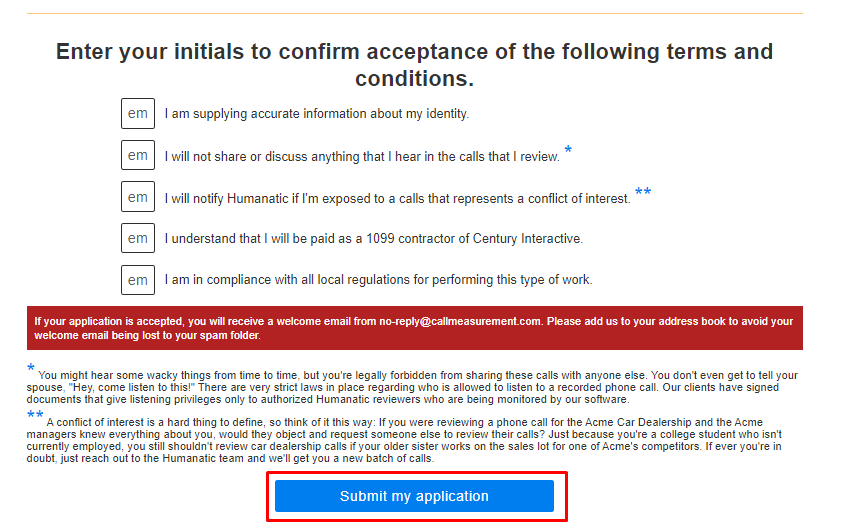Submit my application
The width and height of the screenshot is (847, 530).
tap(414, 496)
